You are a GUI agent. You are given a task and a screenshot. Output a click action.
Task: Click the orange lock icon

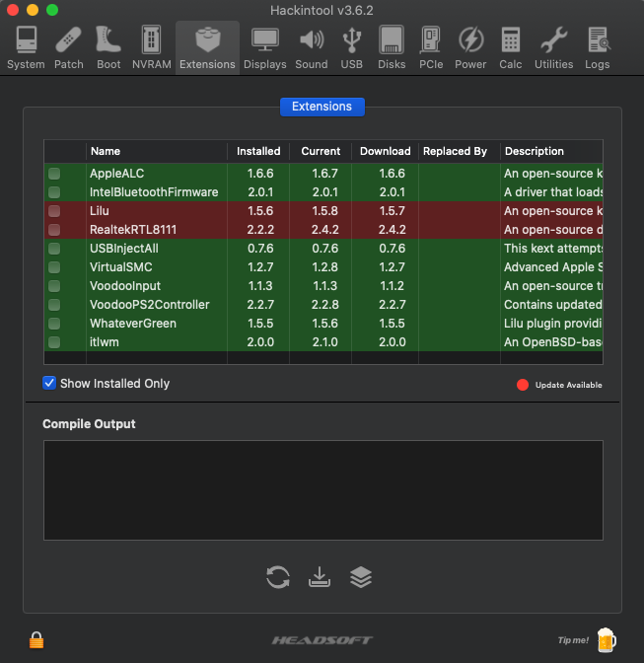[x=36, y=640]
